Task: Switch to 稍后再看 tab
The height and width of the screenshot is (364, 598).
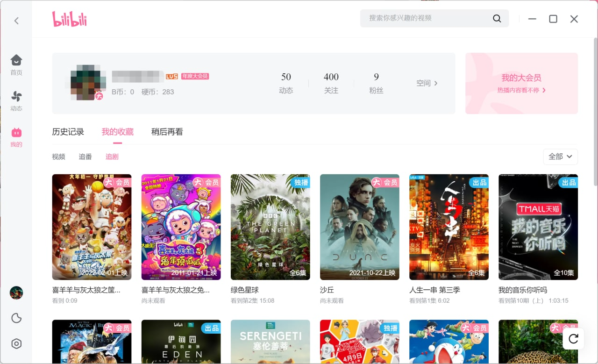Action: click(167, 132)
